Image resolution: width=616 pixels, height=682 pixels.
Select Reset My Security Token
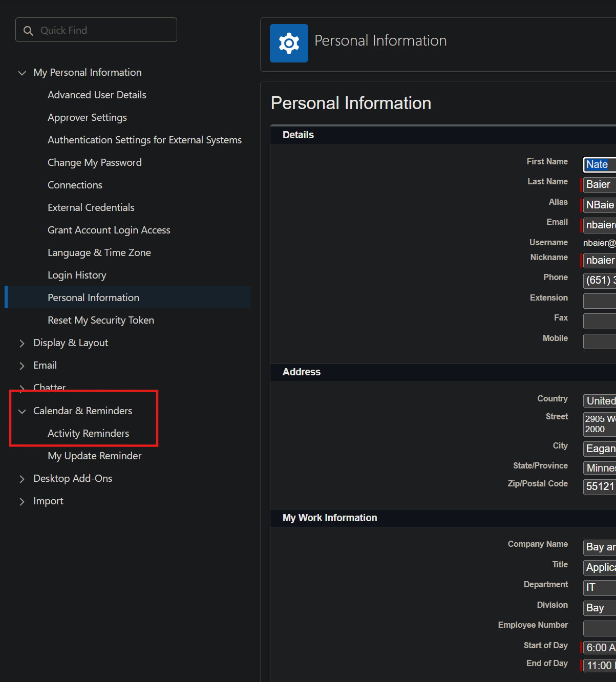pos(100,321)
